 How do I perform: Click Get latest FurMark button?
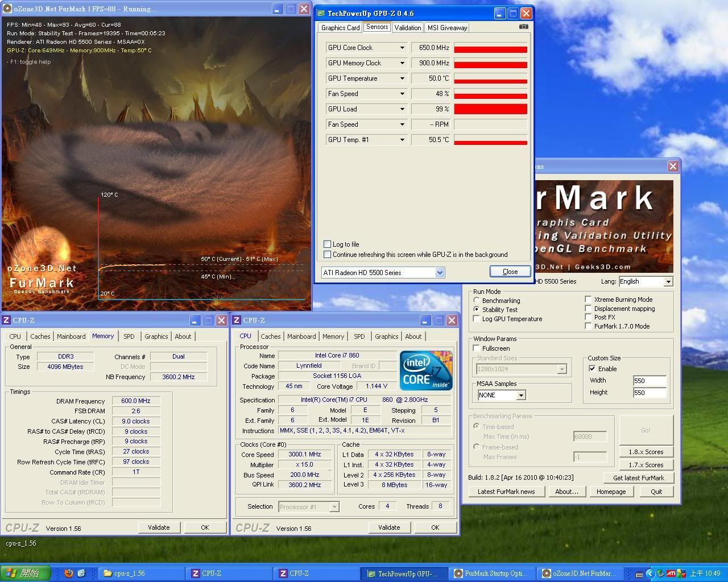[638, 478]
